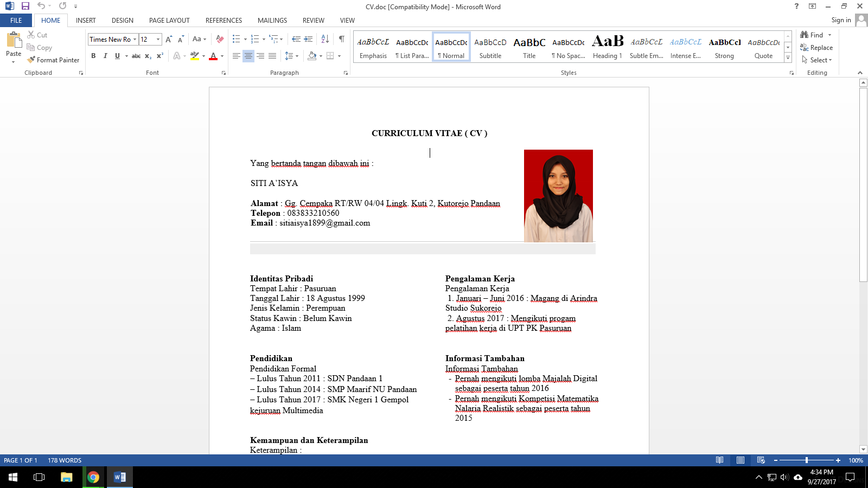Image resolution: width=868 pixels, height=488 pixels.
Task: Expand the bullets library dropdown
Action: click(245, 39)
